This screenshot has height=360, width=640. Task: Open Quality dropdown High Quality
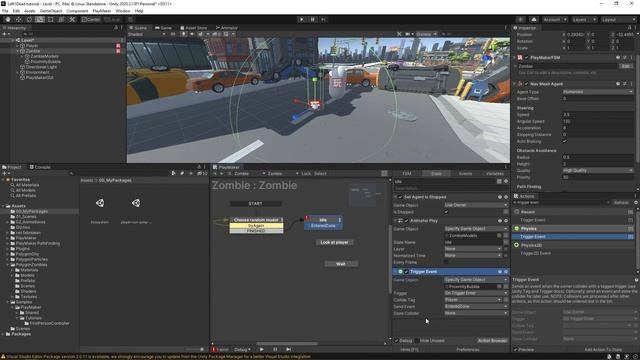(x=598, y=170)
